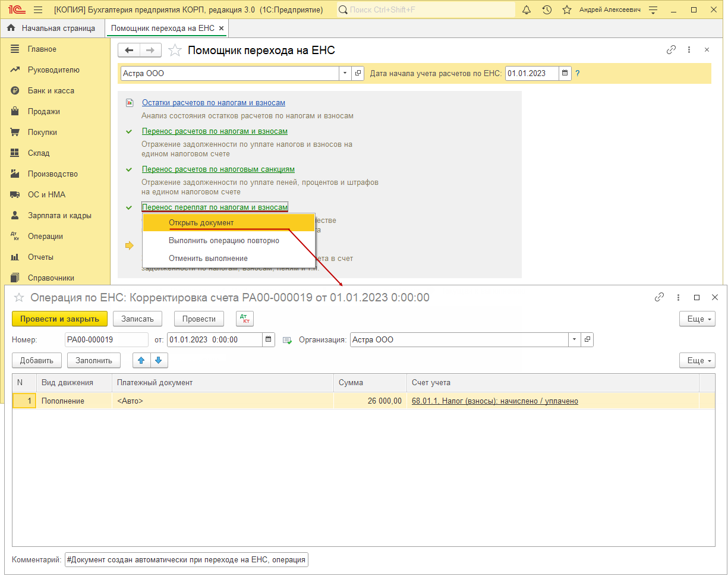Open notifications bell icon

click(527, 10)
